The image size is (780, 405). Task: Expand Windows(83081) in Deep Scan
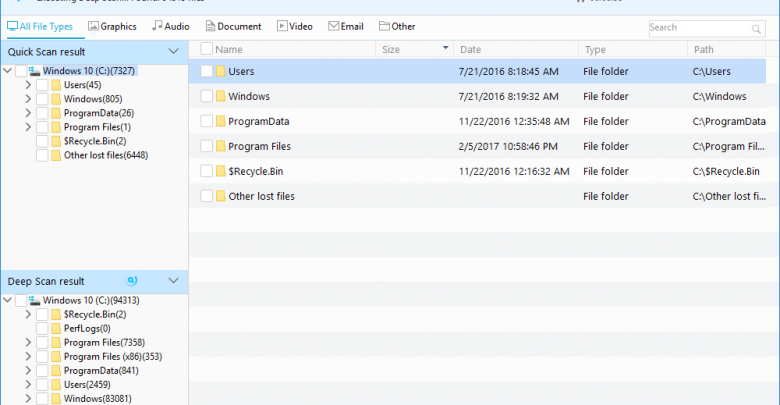[x=28, y=399]
